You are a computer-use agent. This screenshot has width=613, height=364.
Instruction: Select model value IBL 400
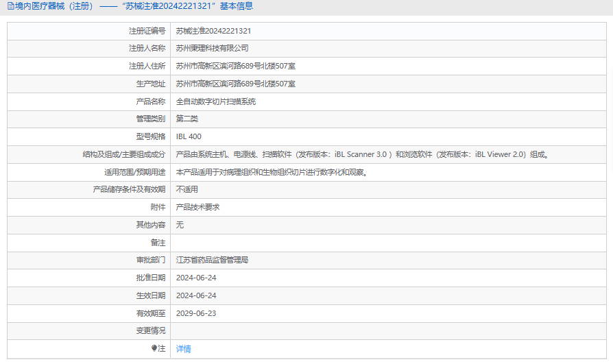(189, 136)
